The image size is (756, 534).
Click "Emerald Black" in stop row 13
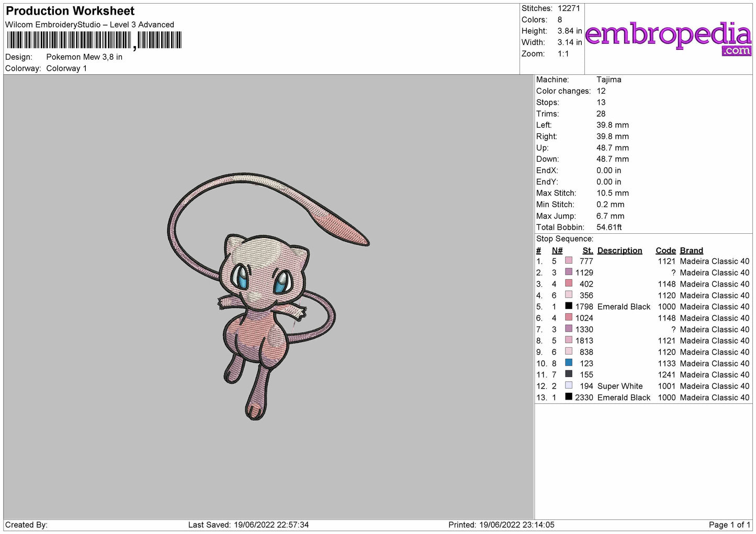[624, 398]
